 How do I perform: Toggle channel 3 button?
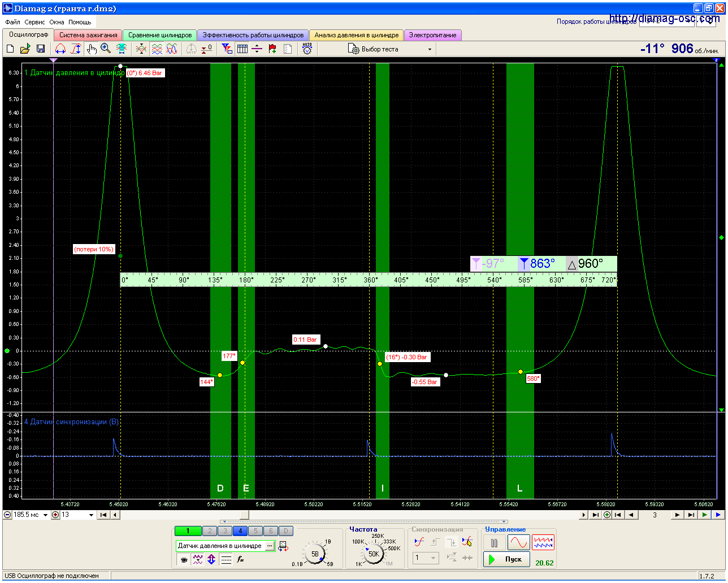tap(225, 531)
